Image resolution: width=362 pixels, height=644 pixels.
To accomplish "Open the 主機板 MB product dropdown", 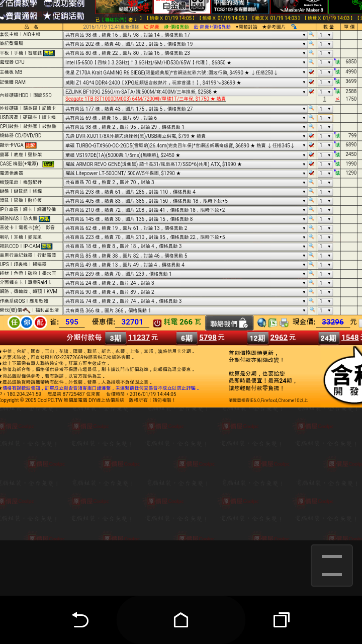I will click(x=186, y=72).
